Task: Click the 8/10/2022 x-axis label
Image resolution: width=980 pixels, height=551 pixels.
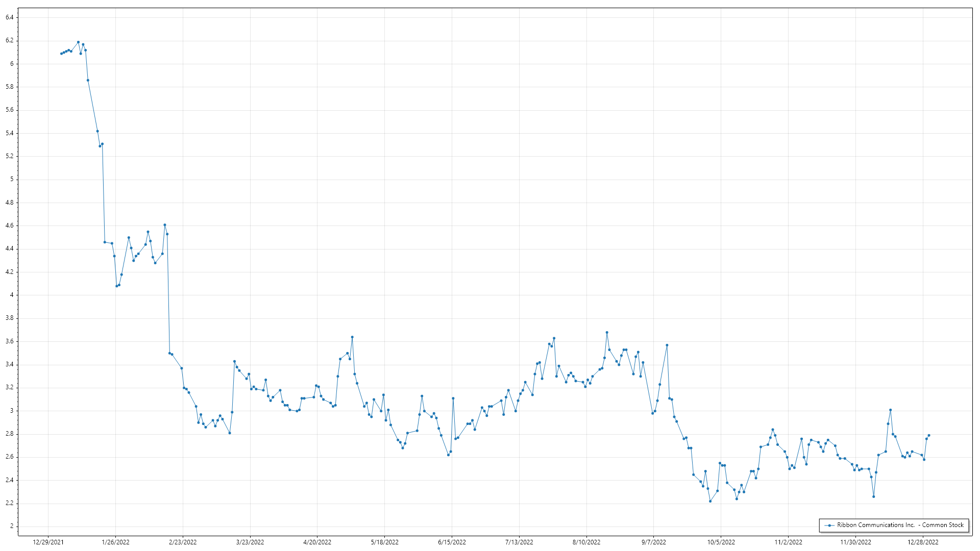Action: (586, 542)
